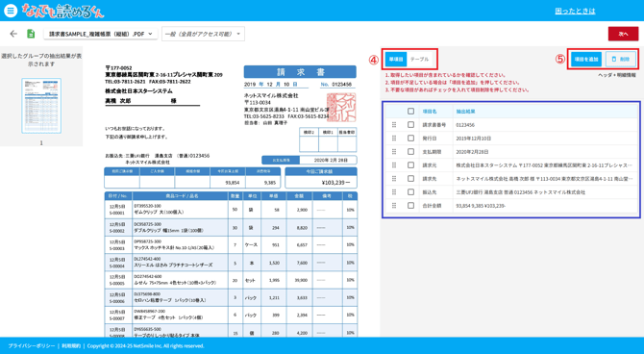644x354 pixels.
Task: Open the プライバシーポリシー footer link
Action: coord(31,345)
